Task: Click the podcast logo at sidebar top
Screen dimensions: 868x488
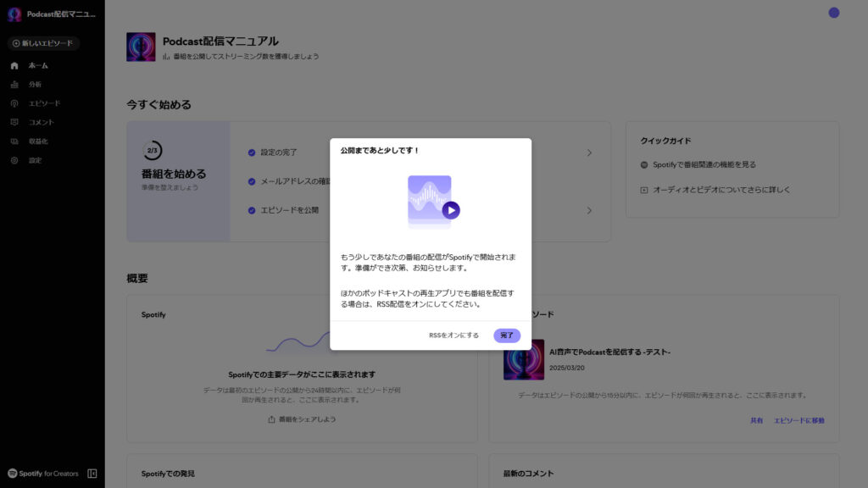Action: click(x=14, y=14)
